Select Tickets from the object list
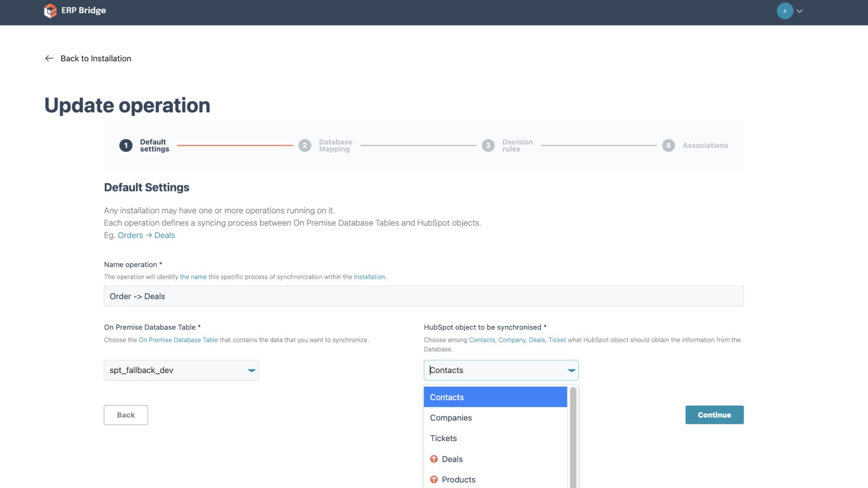The height and width of the screenshot is (488, 868). tap(443, 438)
